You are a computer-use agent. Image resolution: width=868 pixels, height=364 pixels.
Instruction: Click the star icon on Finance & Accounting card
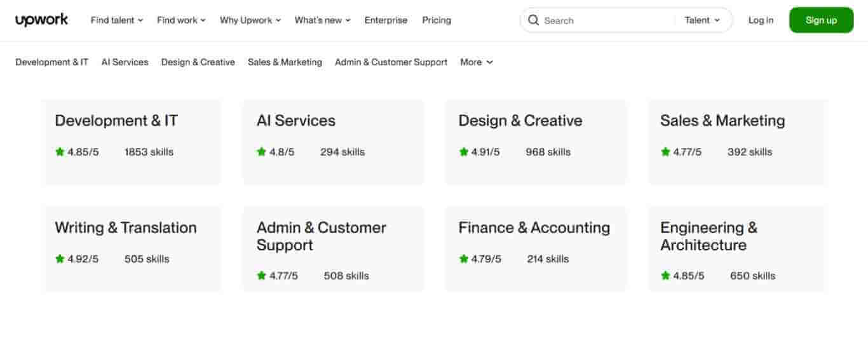coord(463,259)
